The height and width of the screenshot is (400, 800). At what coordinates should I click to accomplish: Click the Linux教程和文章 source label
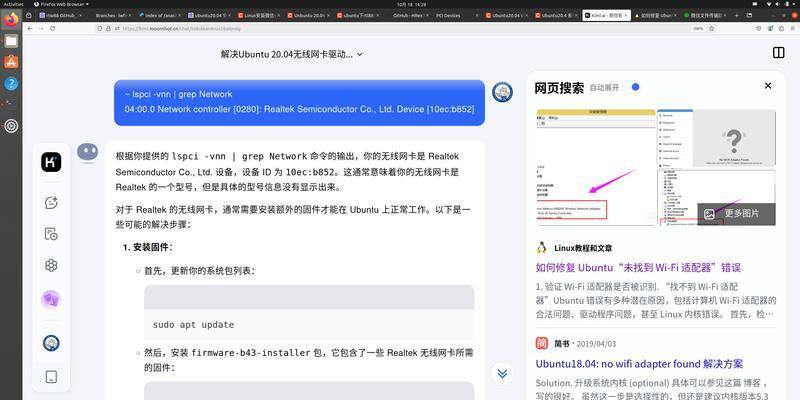pos(583,248)
